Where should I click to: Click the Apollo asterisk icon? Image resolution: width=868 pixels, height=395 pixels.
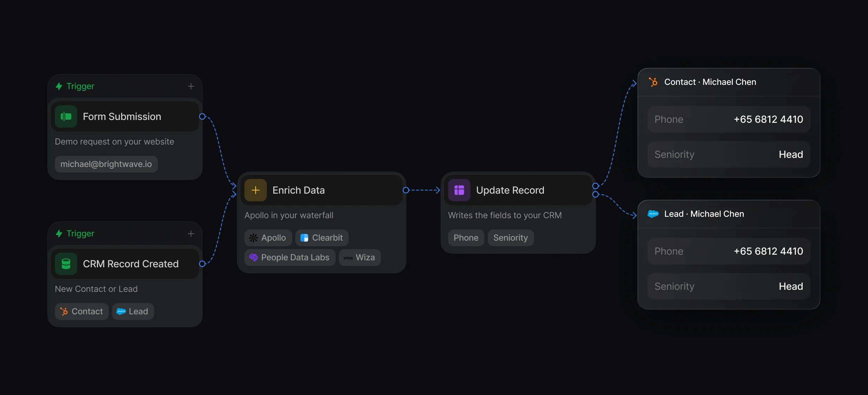(x=254, y=238)
